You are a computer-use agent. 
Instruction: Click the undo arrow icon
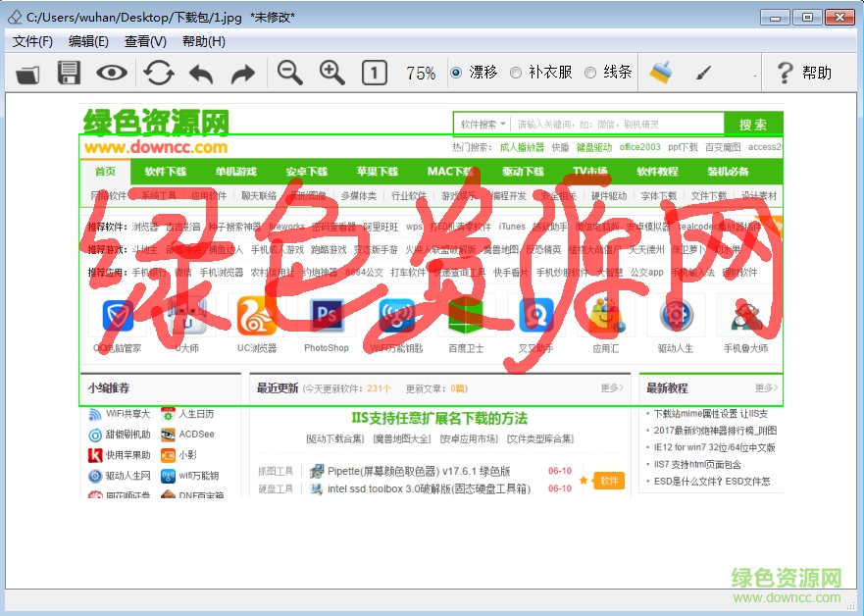tap(201, 73)
